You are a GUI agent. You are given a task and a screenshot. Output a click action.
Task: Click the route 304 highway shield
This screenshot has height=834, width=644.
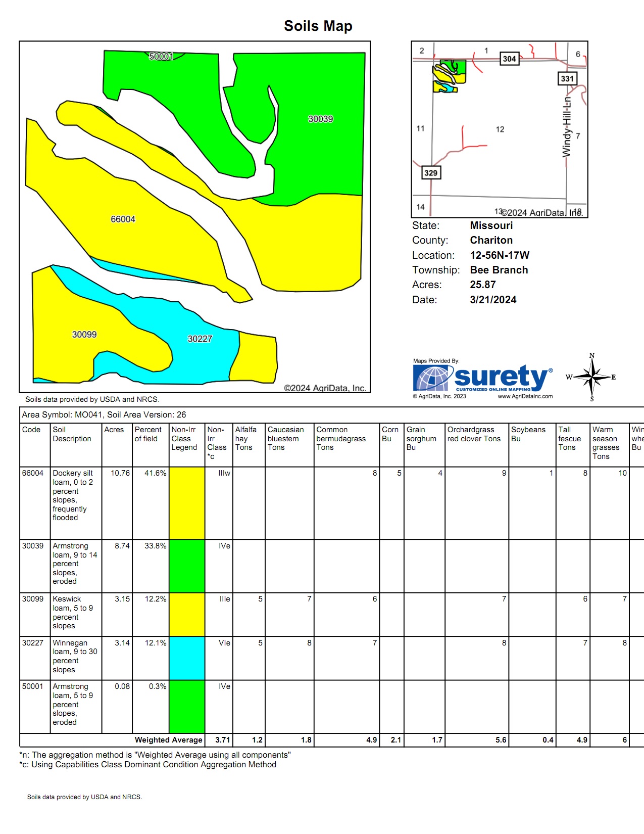(x=509, y=59)
